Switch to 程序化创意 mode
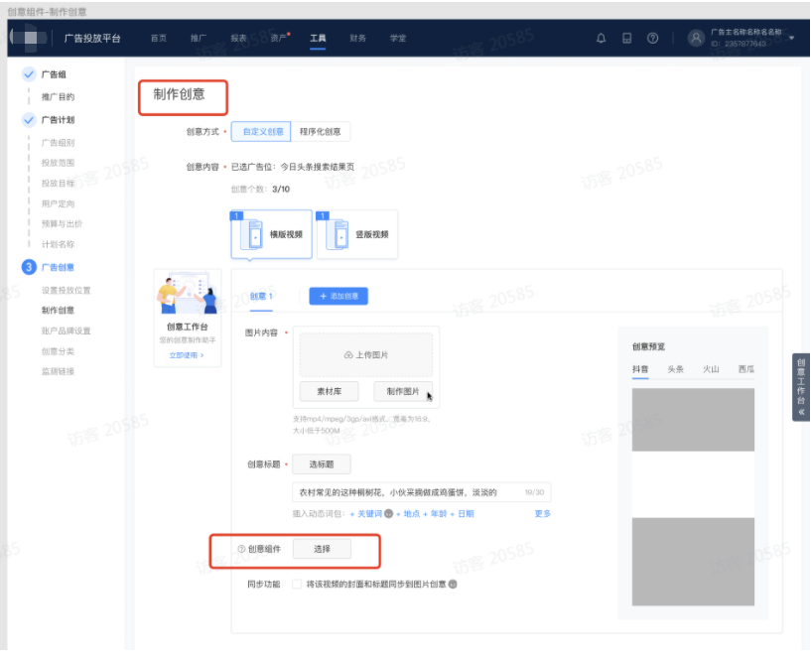The height and width of the screenshot is (658, 812). [x=320, y=131]
